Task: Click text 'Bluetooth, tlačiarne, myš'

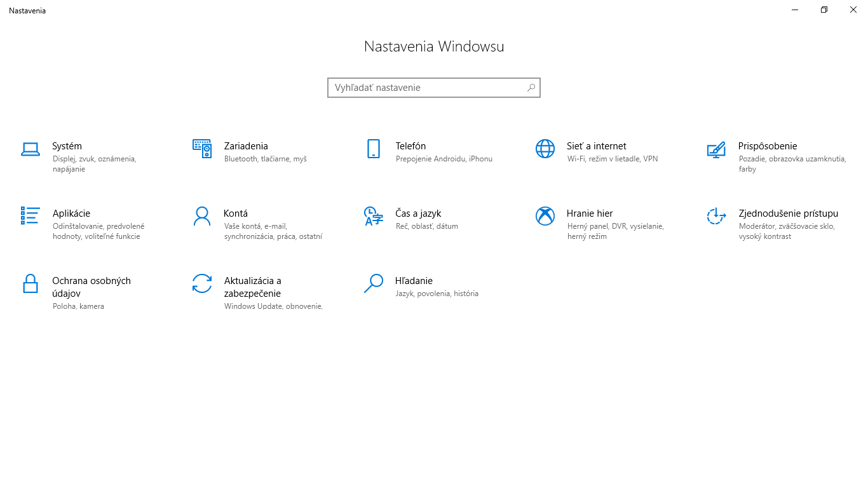Action: coord(265,159)
